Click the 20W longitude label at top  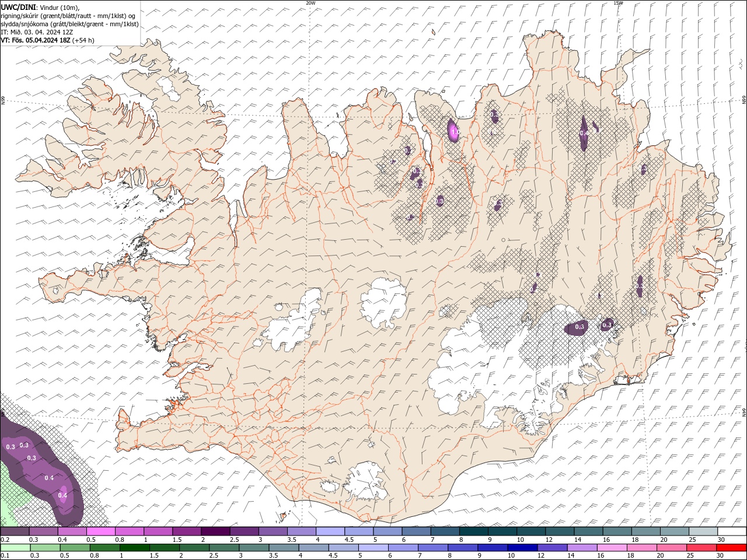pyautogui.click(x=310, y=3)
